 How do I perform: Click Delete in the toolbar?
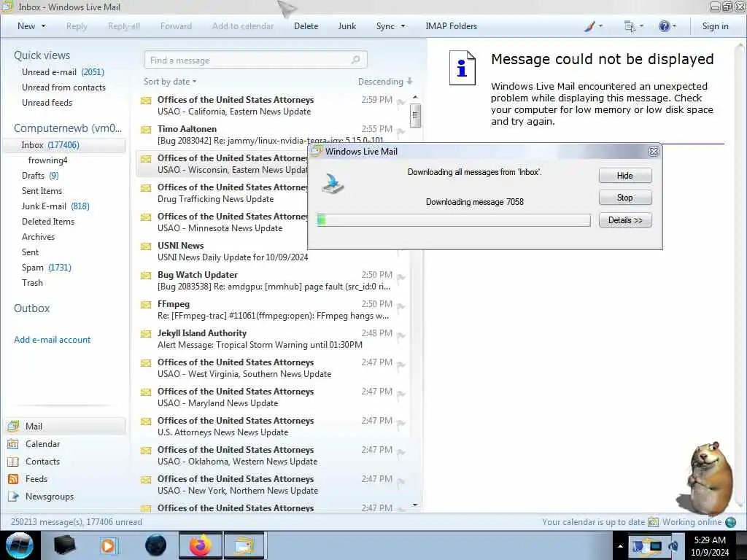[306, 26]
